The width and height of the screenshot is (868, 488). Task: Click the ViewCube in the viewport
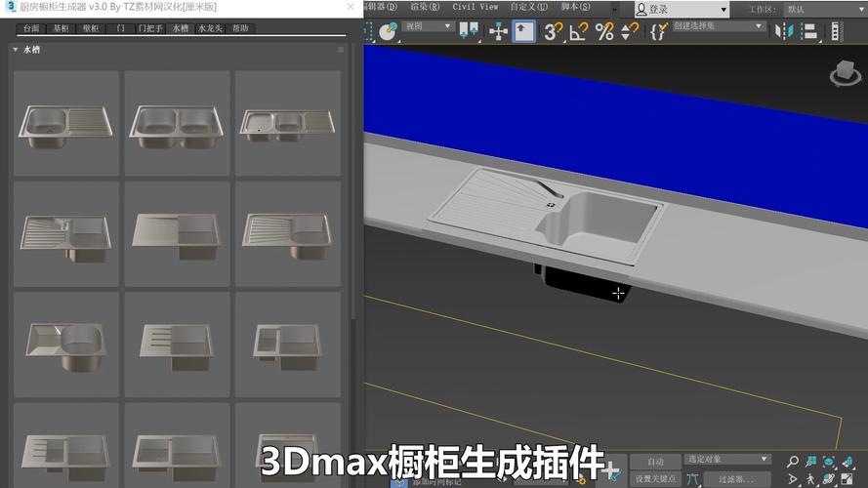point(846,73)
